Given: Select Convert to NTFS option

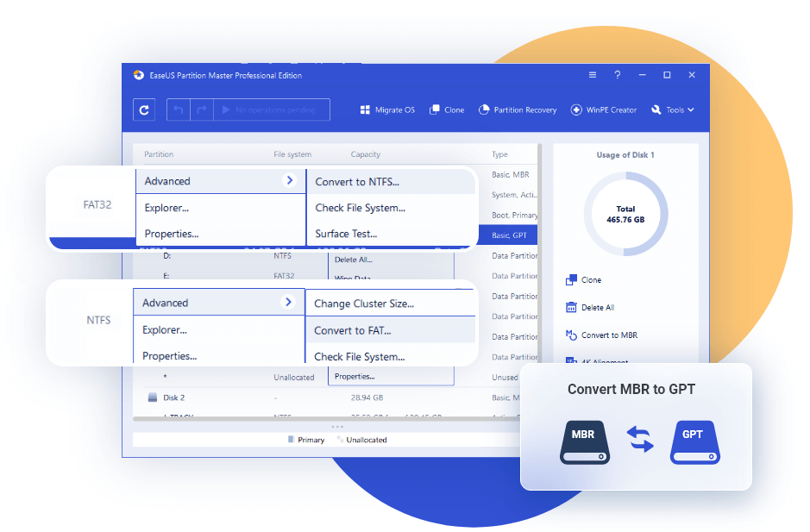Looking at the screenshot, I should [357, 182].
